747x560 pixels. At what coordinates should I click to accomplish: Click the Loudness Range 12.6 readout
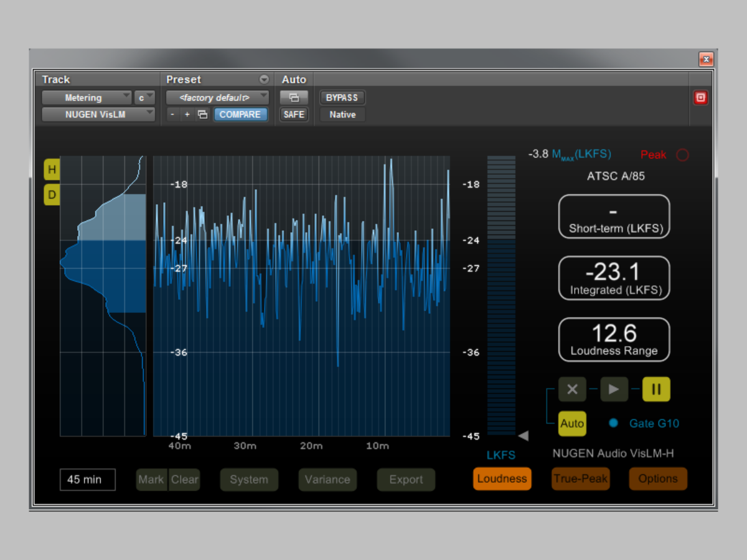click(614, 340)
